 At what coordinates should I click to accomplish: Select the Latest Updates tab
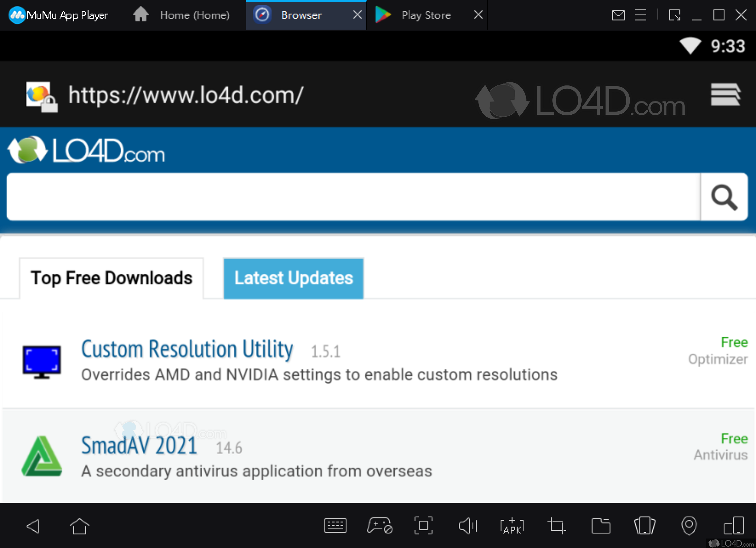[x=293, y=278]
